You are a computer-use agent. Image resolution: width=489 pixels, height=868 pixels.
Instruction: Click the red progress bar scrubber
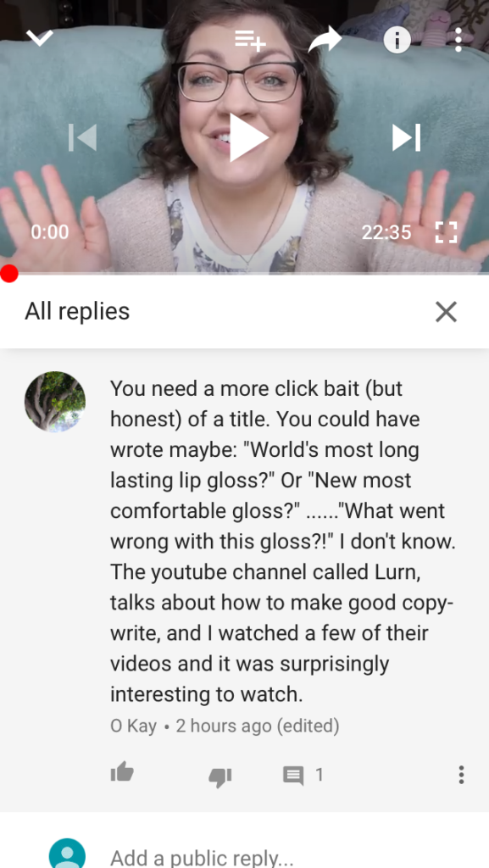(x=8, y=274)
